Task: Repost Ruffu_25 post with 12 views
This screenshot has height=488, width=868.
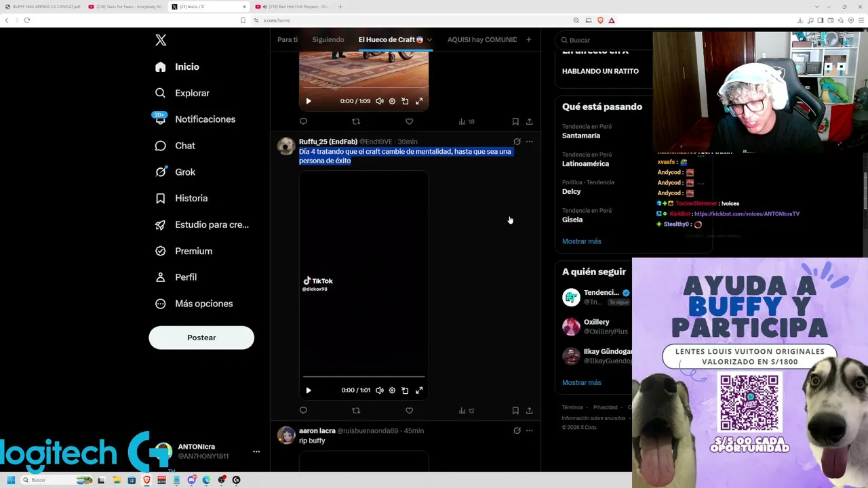Action: tap(356, 411)
